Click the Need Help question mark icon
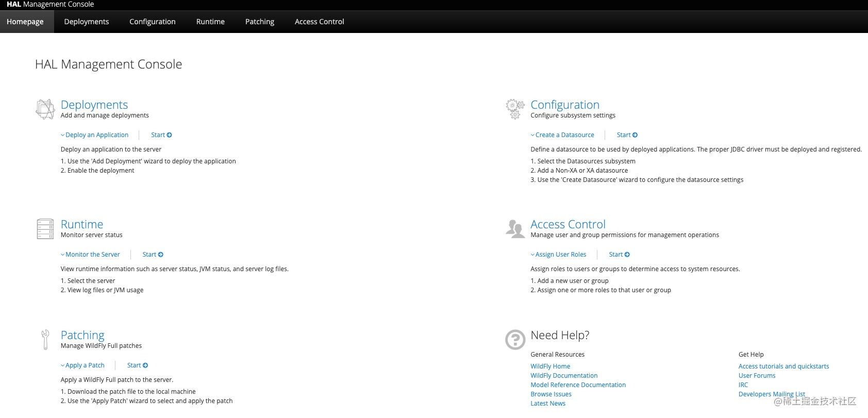 515,339
